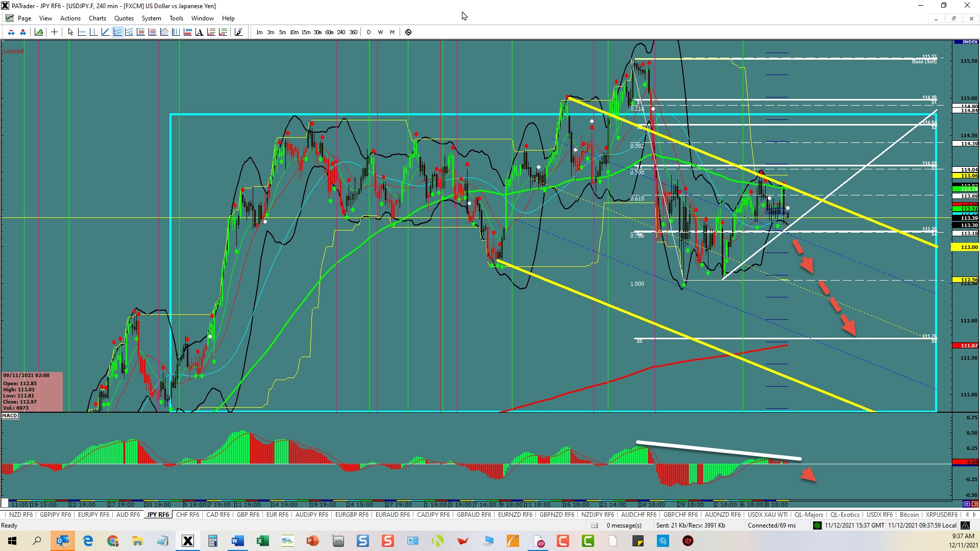Switch to the EURGBP RF6 tab
The height and width of the screenshot is (551, 980).
coord(352,514)
